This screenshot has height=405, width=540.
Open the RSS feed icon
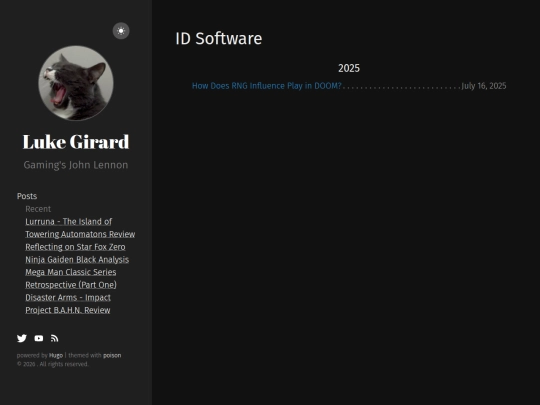pos(54,338)
